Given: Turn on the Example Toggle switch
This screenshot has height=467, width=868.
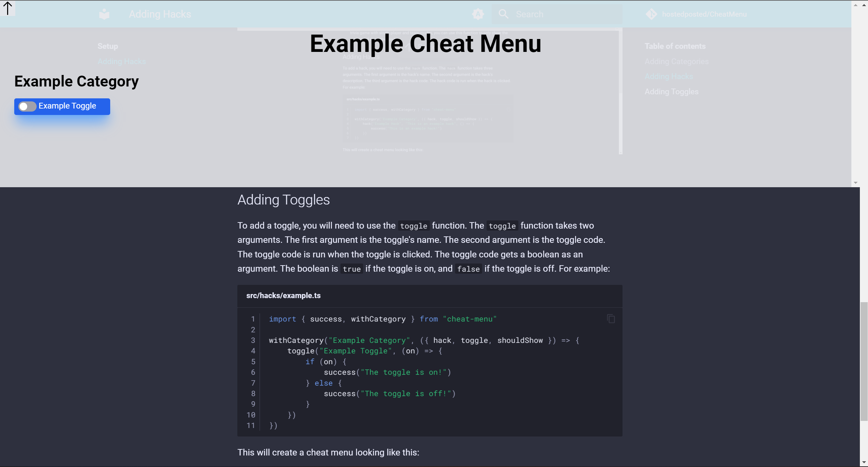Looking at the screenshot, I should click(27, 106).
